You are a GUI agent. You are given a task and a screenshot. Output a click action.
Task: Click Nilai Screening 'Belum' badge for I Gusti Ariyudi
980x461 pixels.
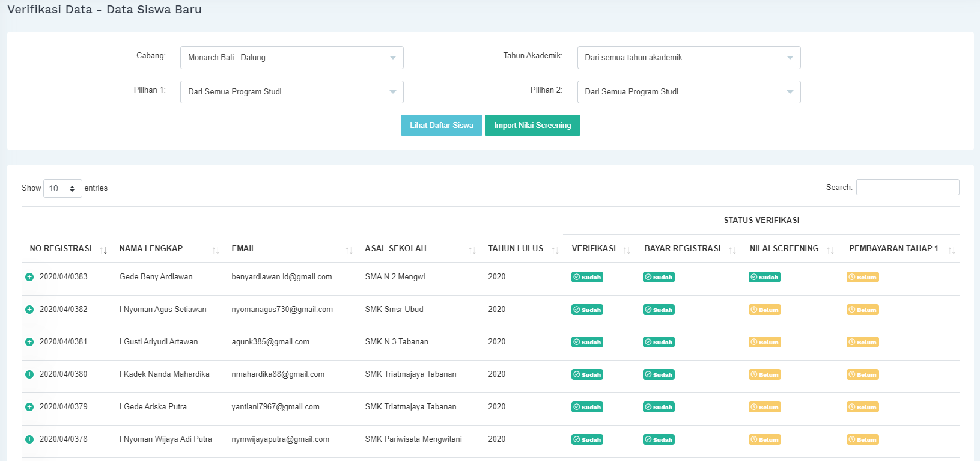point(764,342)
